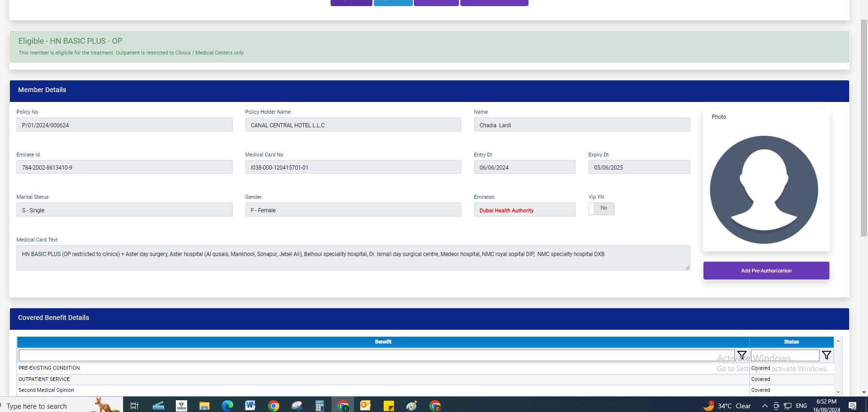The height and width of the screenshot is (412, 868).
Task: Click the Policy No field
Action: point(125,125)
